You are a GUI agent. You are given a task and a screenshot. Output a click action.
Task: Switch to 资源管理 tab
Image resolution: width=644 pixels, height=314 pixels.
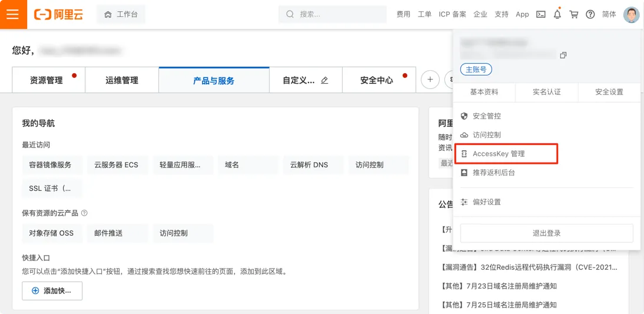49,80
